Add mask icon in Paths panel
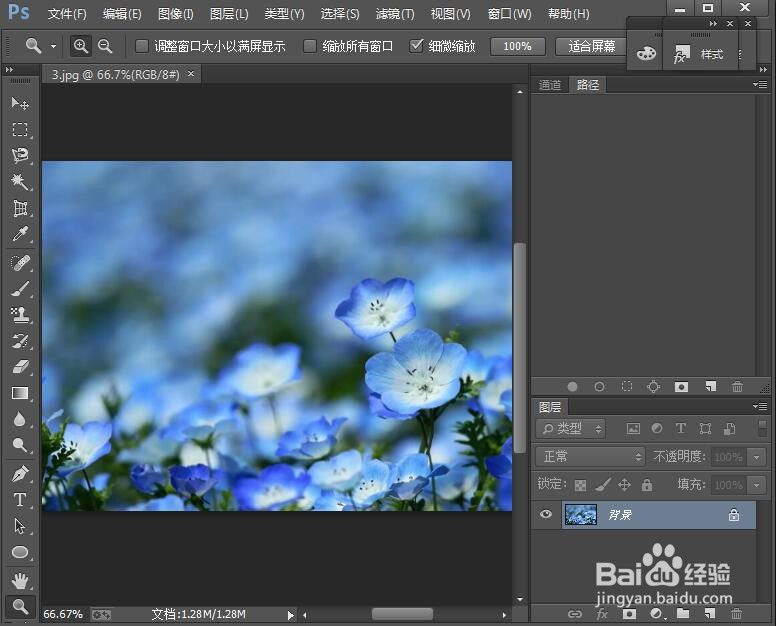This screenshot has width=776, height=626. 681,386
